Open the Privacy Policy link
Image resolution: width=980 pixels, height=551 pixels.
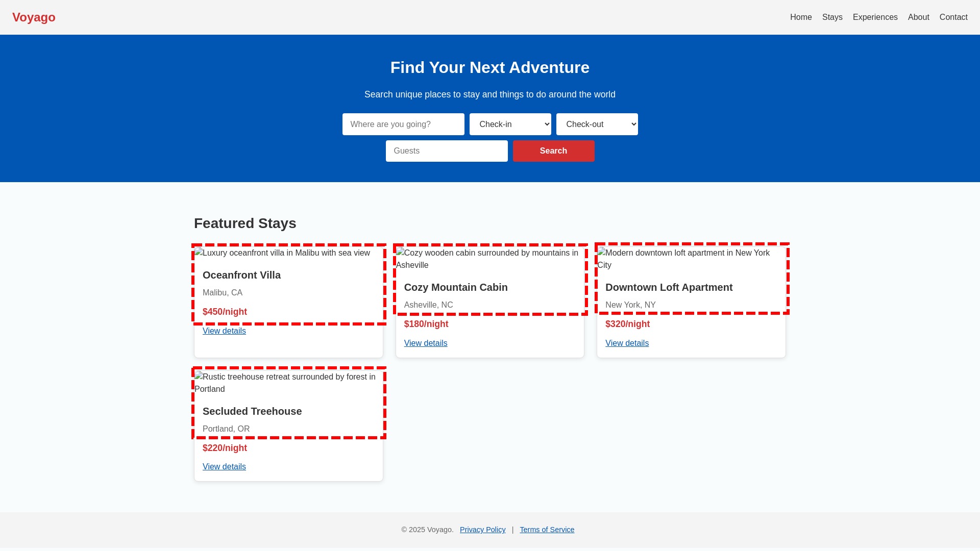[x=482, y=530]
